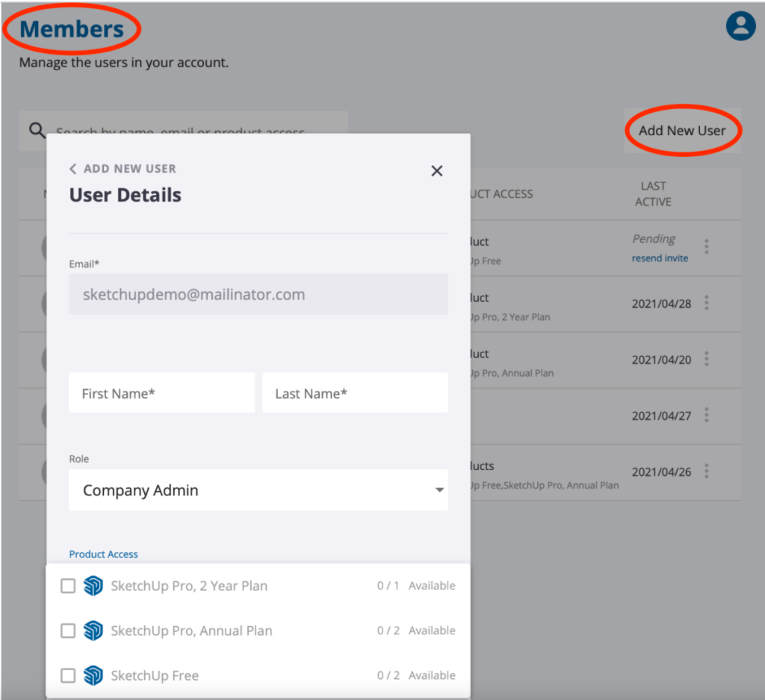
Task: Click the Add New User button
Action: click(x=682, y=131)
